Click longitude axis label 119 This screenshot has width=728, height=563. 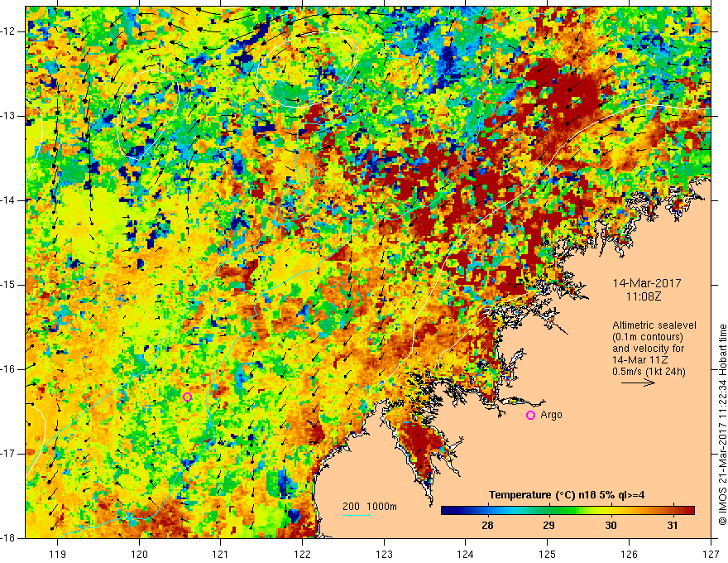58,554
